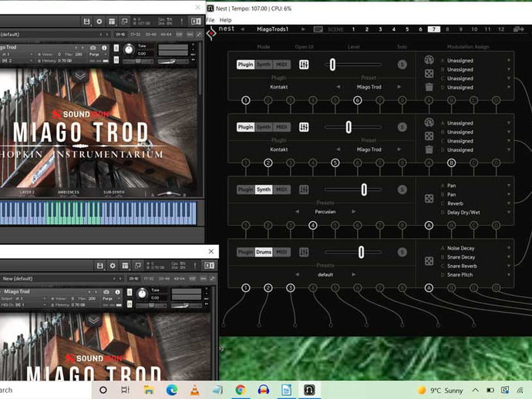Toggle channel node 2 in the second slot
The width and height of the screenshot is (532, 399).
268,163
